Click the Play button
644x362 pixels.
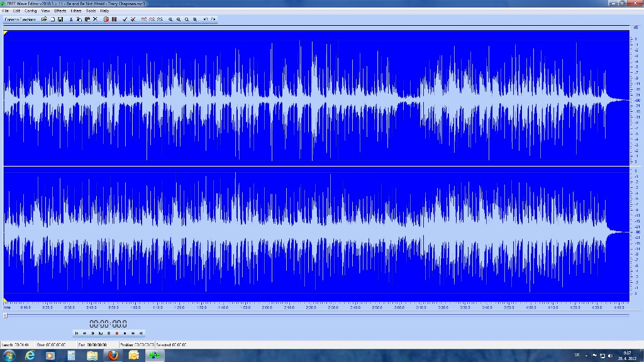(x=93, y=333)
